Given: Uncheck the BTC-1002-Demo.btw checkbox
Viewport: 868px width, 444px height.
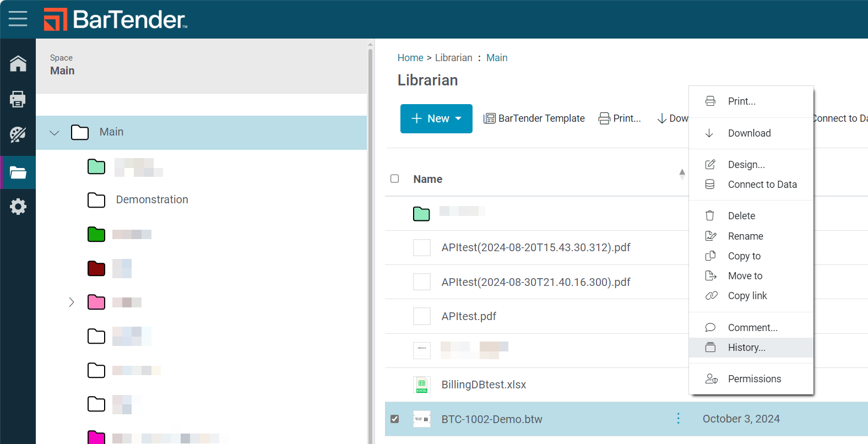Looking at the screenshot, I should (394, 419).
